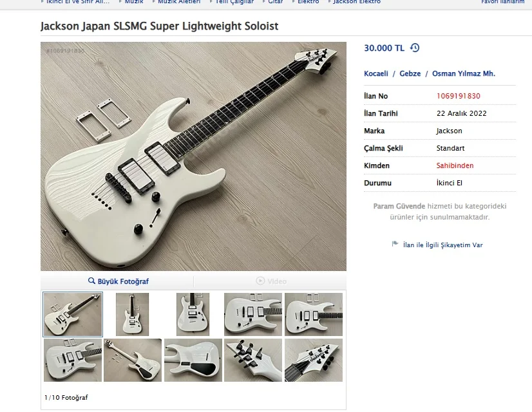532x412 pixels.
Task: Open the Müzik Aletleri breadcrumb
Action: click(x=179, y=2)
